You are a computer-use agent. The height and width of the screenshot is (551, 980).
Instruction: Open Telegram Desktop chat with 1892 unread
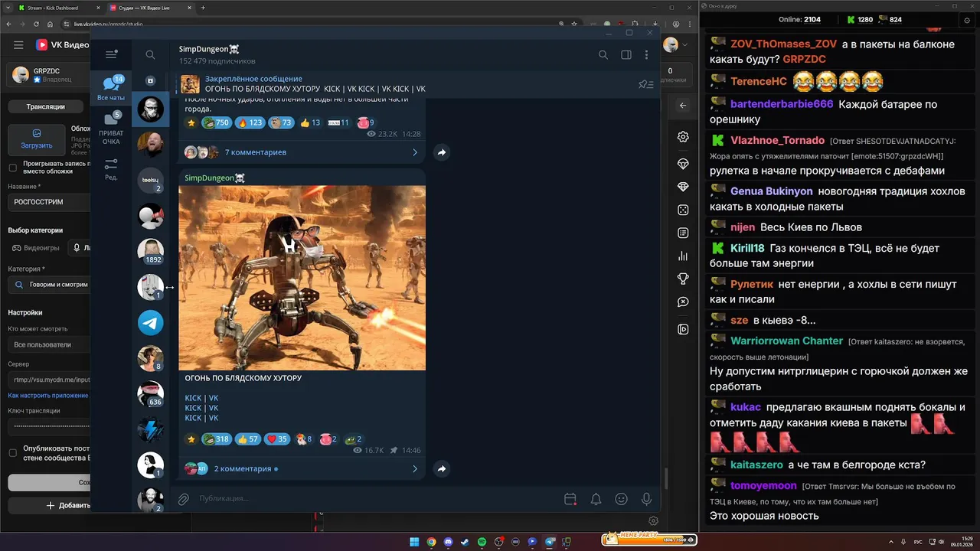pos(151,252)
